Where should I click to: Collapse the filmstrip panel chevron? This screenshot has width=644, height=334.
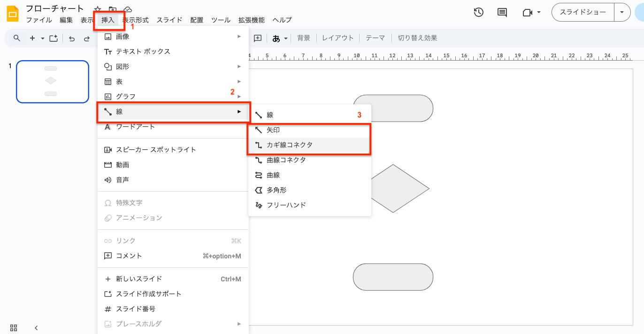pyautogui.click(x=36, y=328)
